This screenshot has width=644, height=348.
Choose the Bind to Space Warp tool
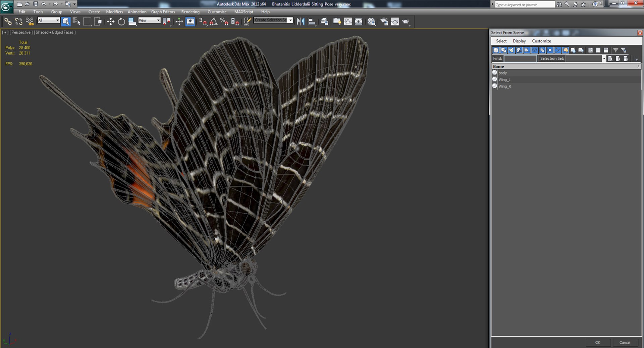(x=30, y=22)
